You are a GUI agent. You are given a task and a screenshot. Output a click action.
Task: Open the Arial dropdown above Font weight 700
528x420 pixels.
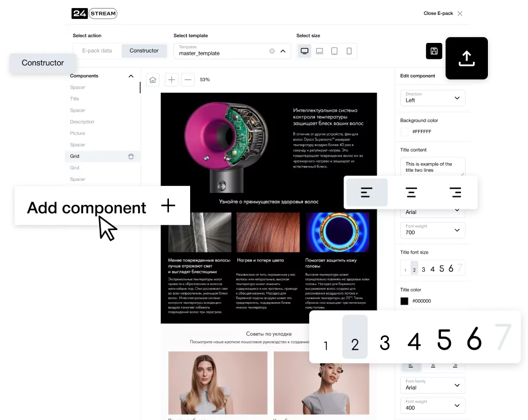click(x=433, y=212)
